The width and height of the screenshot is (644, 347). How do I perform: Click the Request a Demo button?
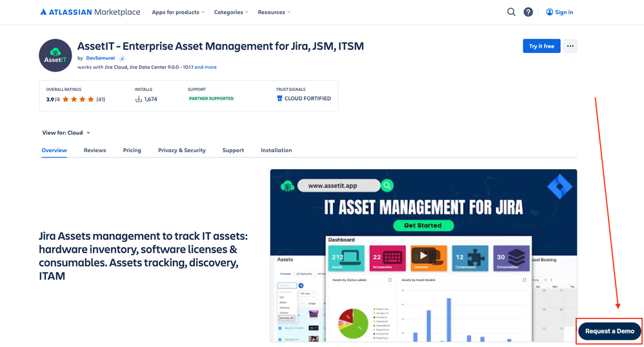[x=610, y=331]
